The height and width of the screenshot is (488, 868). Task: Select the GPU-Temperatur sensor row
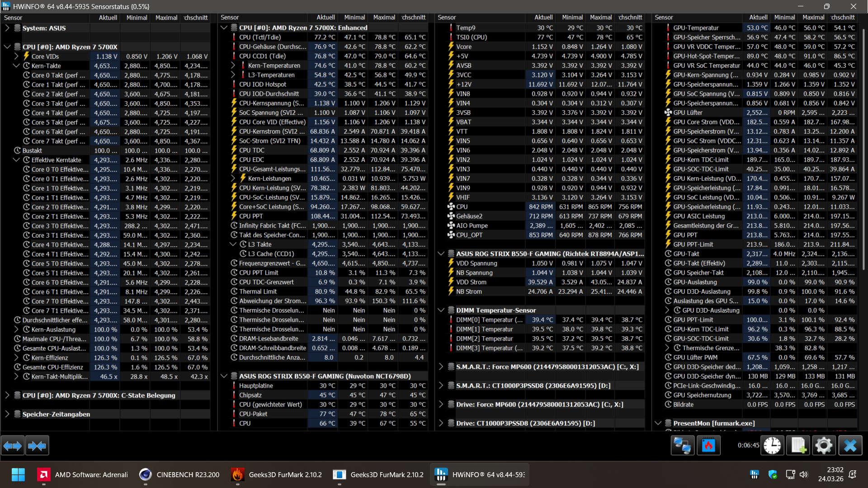(x=696, y=28)
